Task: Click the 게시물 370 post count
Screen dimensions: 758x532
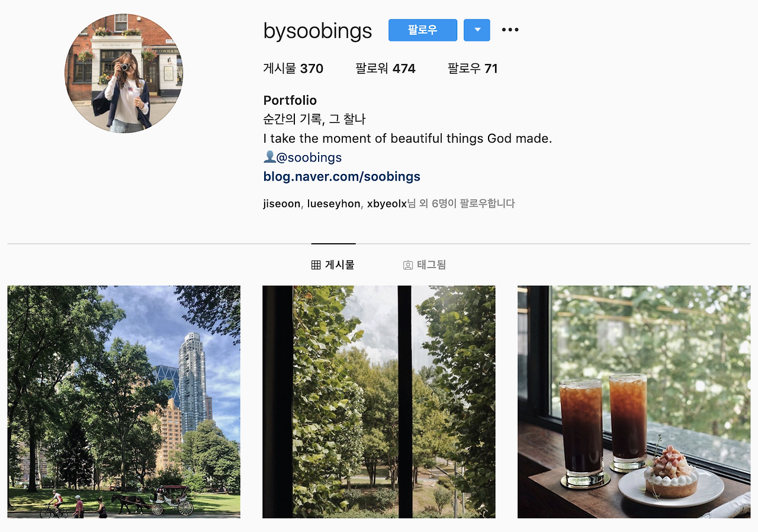Action: tap(293, 69)
